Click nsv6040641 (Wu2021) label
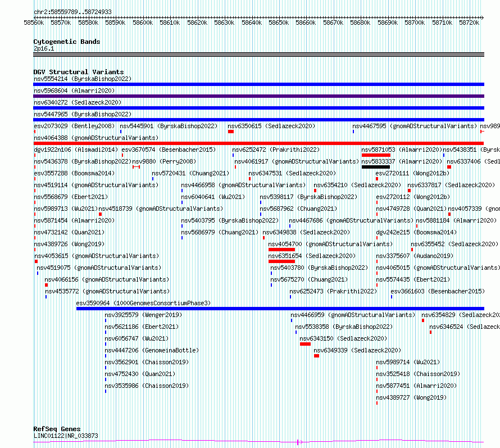 pyautogui.click(x=213, y=197)
